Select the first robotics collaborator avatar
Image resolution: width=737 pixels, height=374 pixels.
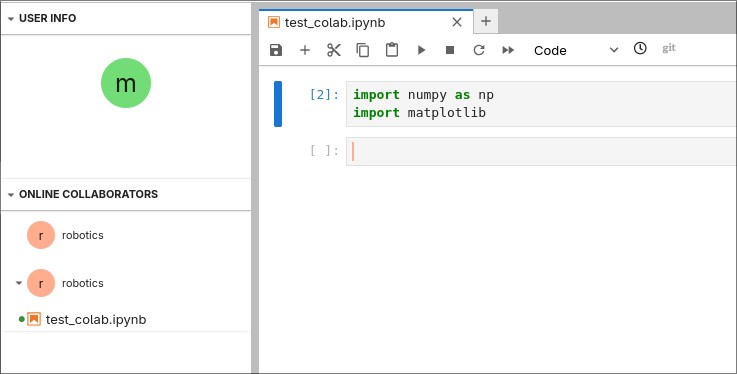point(41,235)
